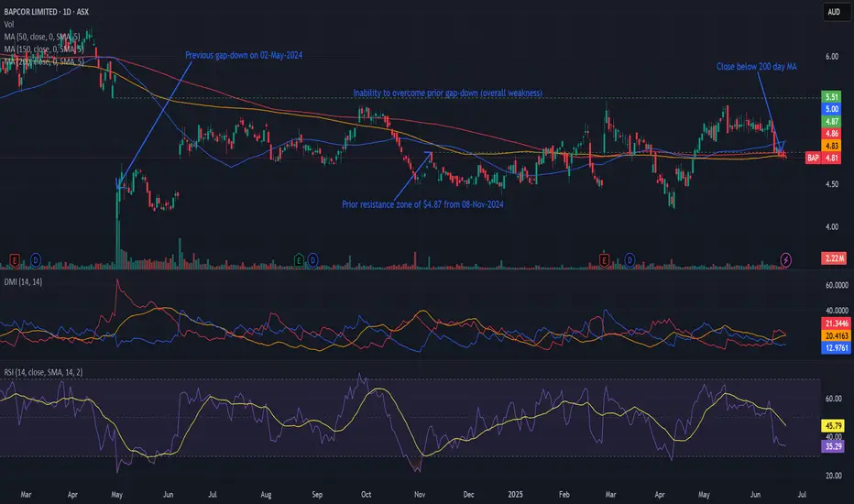Click the Sep time axis label
The image size is (854, 504).
(317, 495)
